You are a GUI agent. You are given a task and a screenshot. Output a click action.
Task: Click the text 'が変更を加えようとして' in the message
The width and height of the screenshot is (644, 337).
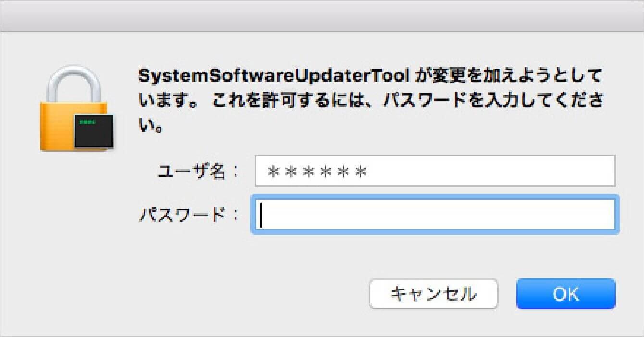coord(509,76)
